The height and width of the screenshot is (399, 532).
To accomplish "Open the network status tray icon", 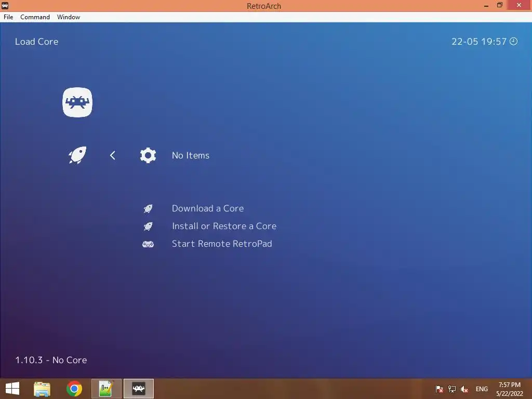I will (x=451, y=389).
